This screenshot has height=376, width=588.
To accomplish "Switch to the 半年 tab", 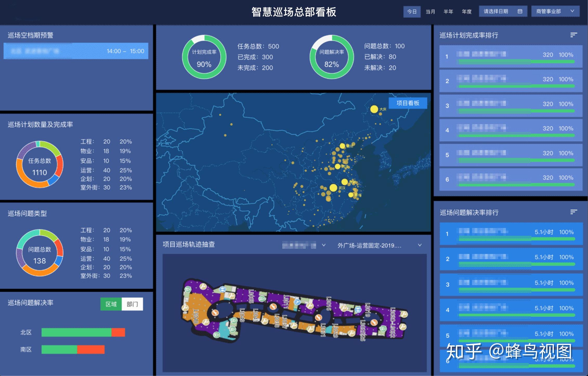I will tap(448, 11).
